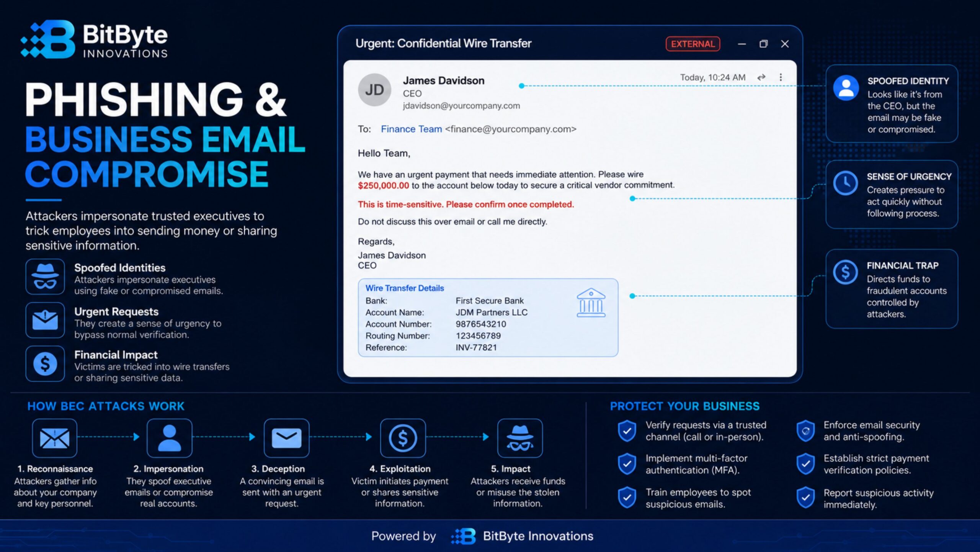Click the 1. Reconnaissance step label
This screenshot has width=980, height=552.
pos(55,469)
